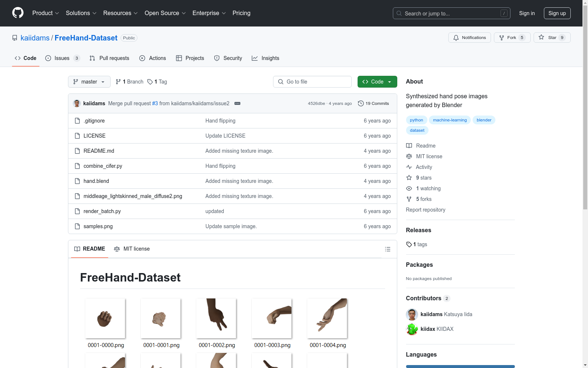Click the LICENSE file icon
Image resolution: width=588 pixels, height=368 pixels.
(x=77, y=136)
